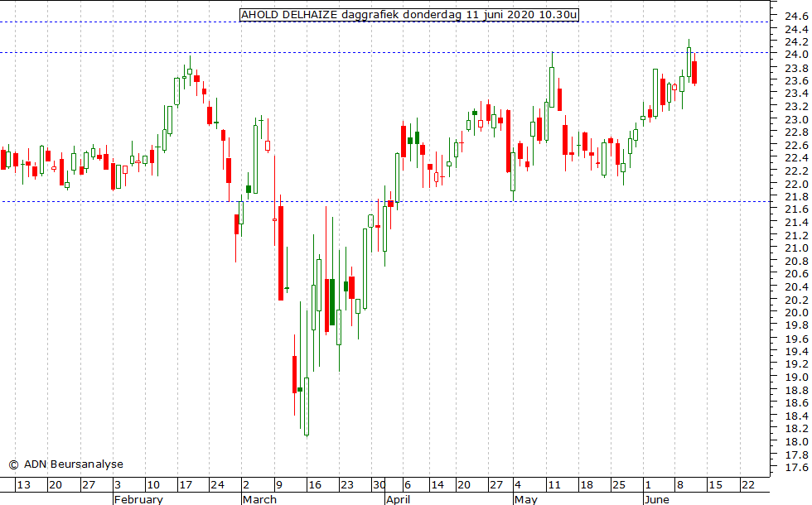Click price label 23.2
Viewport: 812px width, 505px height.
[796, 107]
